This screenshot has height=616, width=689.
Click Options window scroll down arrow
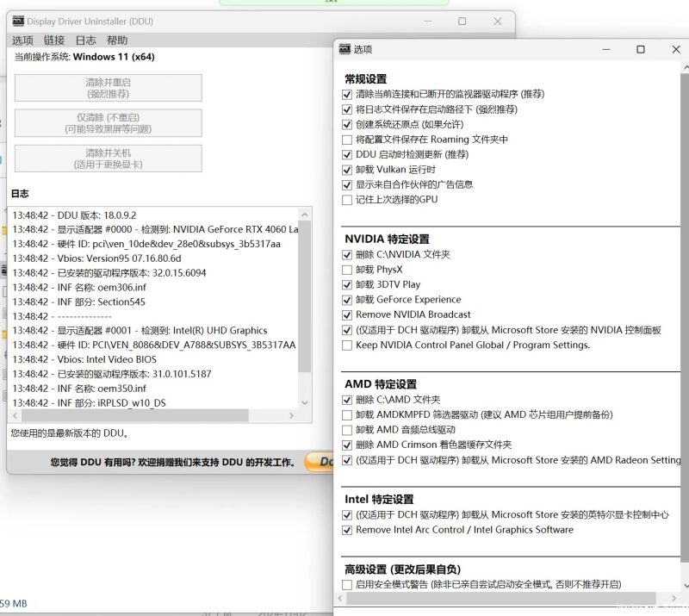pyautogui.click(x=685, y=586)
